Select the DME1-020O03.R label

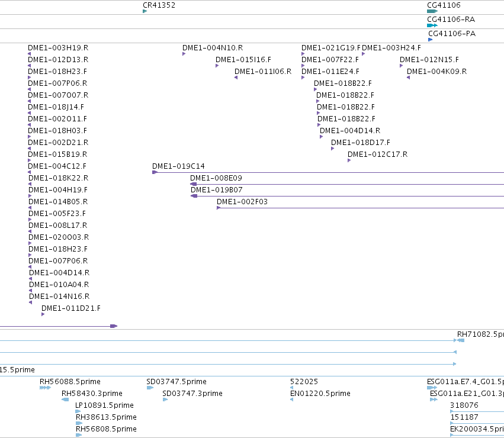tap(59, 237)
